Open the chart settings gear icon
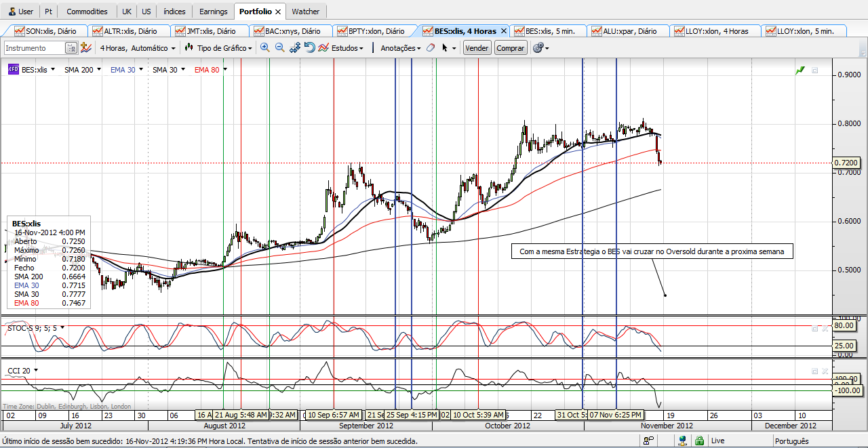868x448 pixels. [538, 48]
